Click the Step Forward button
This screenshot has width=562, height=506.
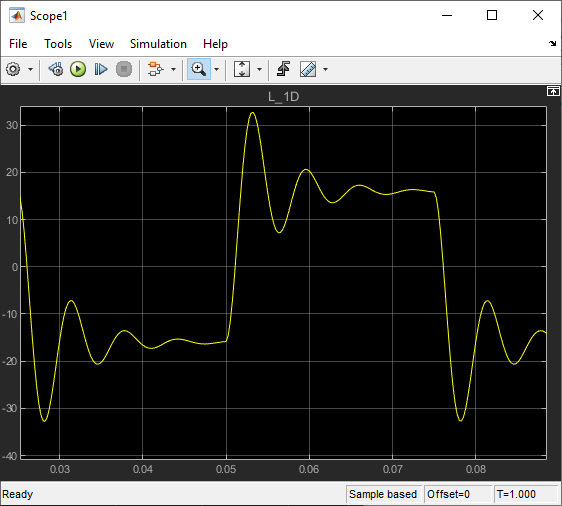pyautogui.click(x=101, y=69)
